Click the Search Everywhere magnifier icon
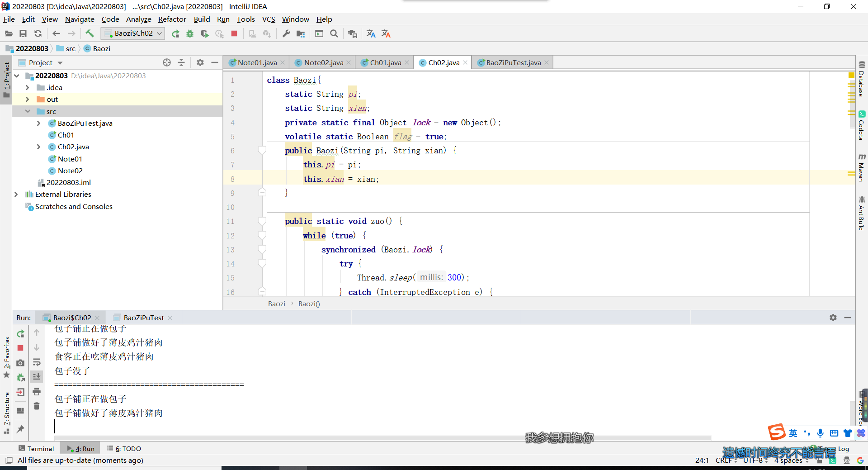868x470 pixels. 334,33
